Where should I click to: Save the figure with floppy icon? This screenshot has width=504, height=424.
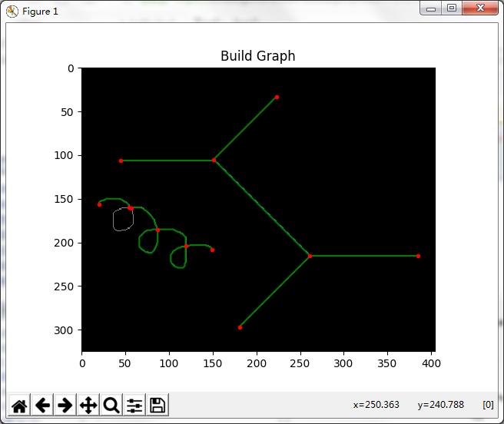click(157, 405)
